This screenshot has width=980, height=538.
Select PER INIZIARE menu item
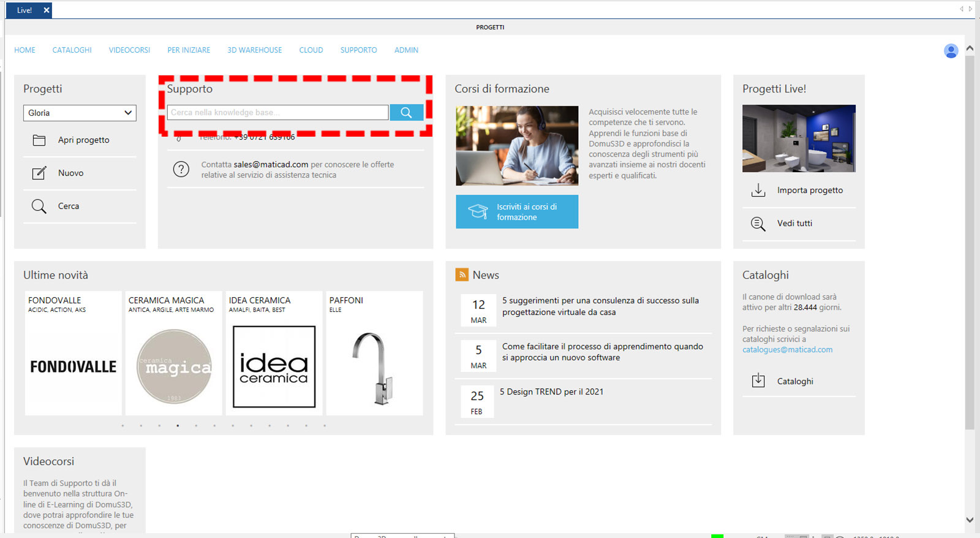(x=189, y=50)
